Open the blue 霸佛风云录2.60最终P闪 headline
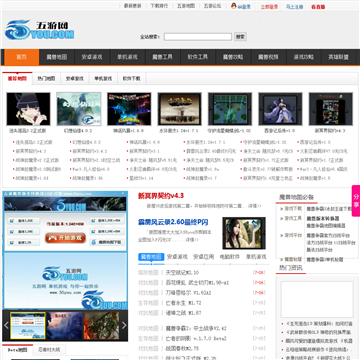This screenshot has height=360, width=360. tap(173, 222)
